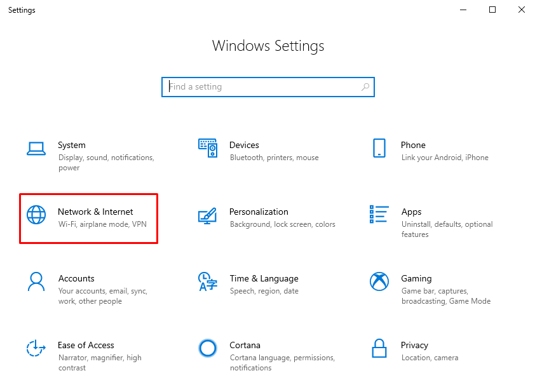
Task: Open the Phone icon
Action: pos(379,148)
